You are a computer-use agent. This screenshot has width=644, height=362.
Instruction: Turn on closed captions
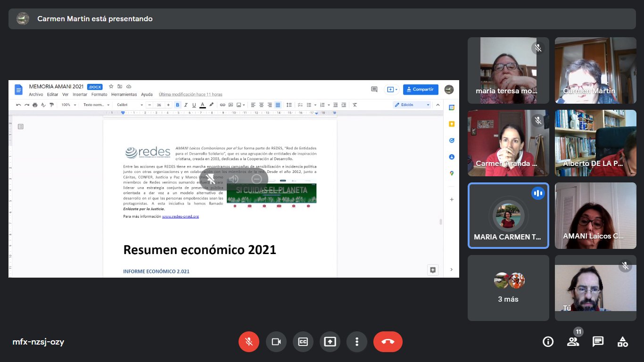pyautogui.click(x=303, y=342)
